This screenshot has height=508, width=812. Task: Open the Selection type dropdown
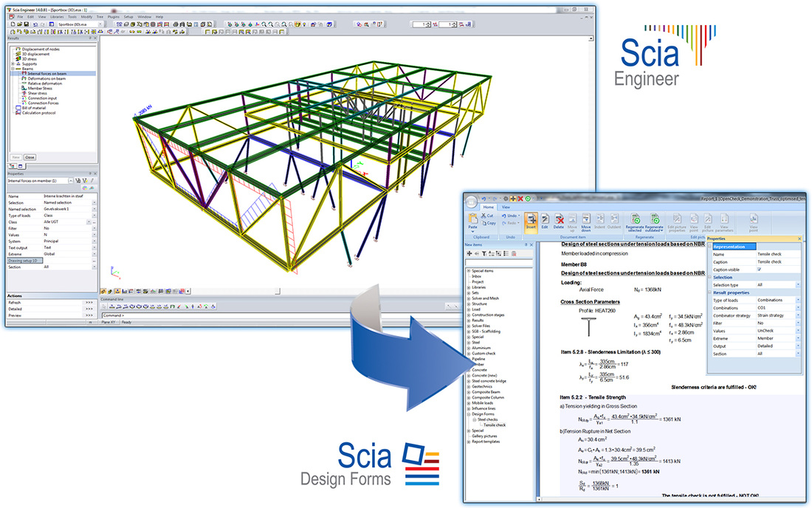point(798,285)
